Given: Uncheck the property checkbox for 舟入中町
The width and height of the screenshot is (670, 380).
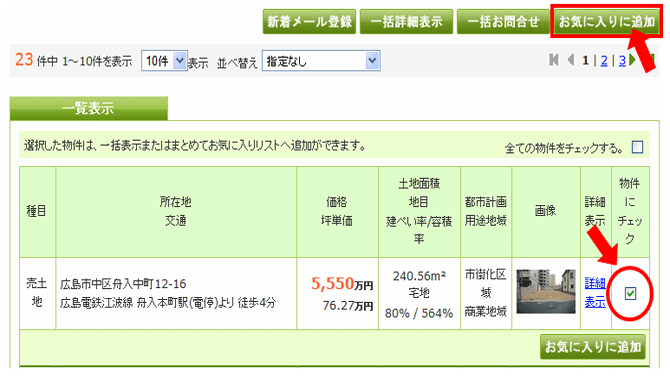Looking at the screenshot, I should [x=630, y=293].
